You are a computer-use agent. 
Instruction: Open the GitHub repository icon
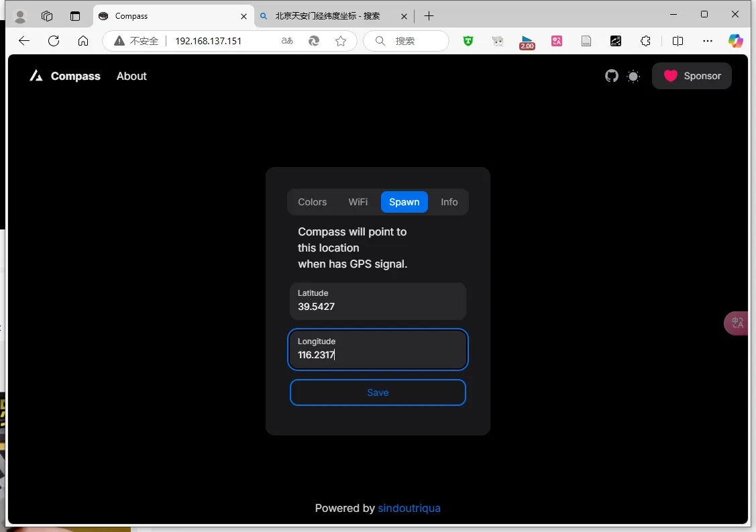tap(611, 76)
